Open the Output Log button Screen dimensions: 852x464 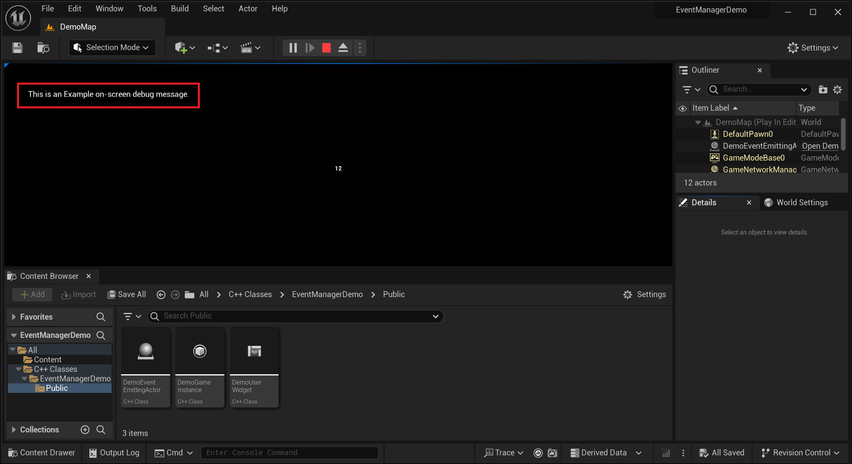point(114,453)
